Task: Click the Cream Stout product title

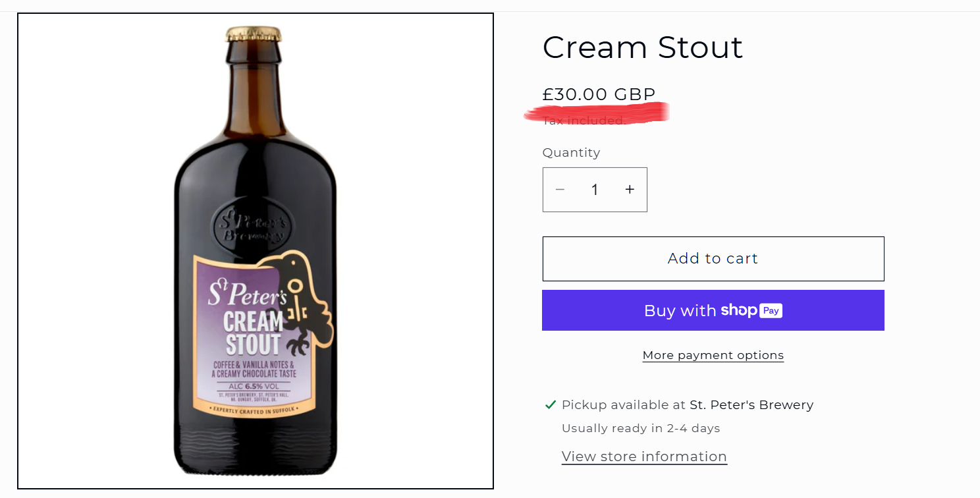Action: 642,47
